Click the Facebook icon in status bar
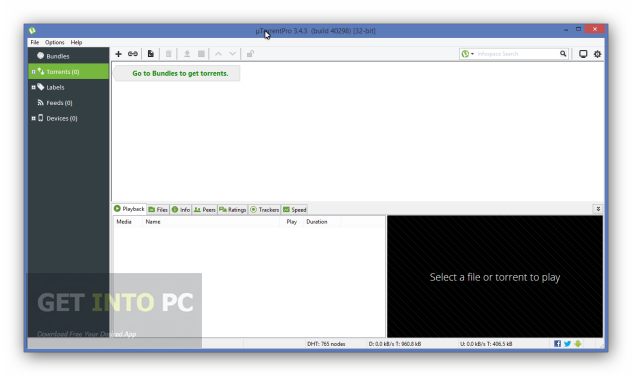 click(x=557, y=344)
